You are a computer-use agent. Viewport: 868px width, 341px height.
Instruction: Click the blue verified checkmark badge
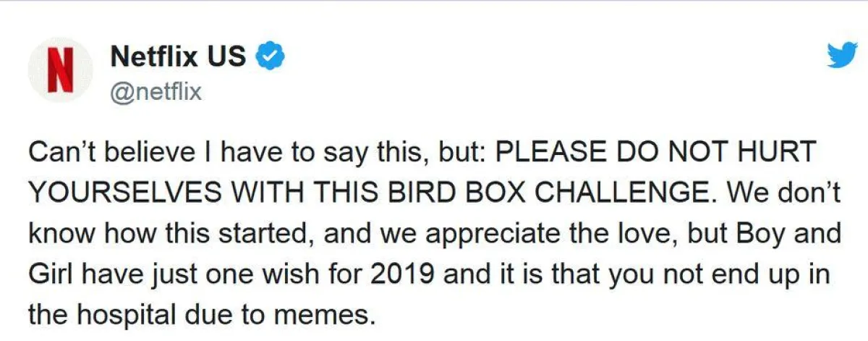click(x=270, y=57)
